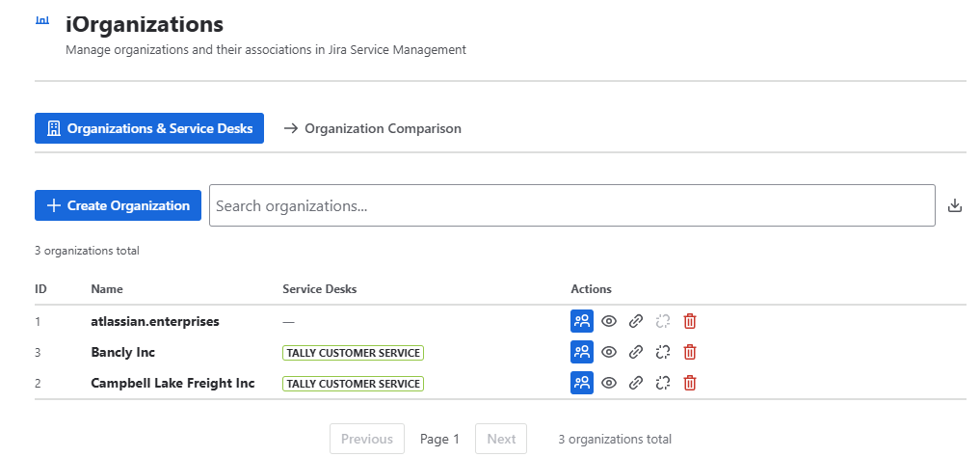
Task: Manage users for Bancly Inc
Action: tap(582, 352)
